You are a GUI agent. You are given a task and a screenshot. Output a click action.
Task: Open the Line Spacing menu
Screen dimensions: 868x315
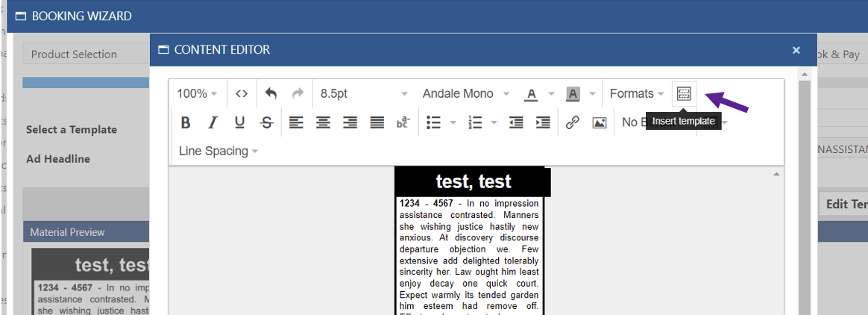218,151
